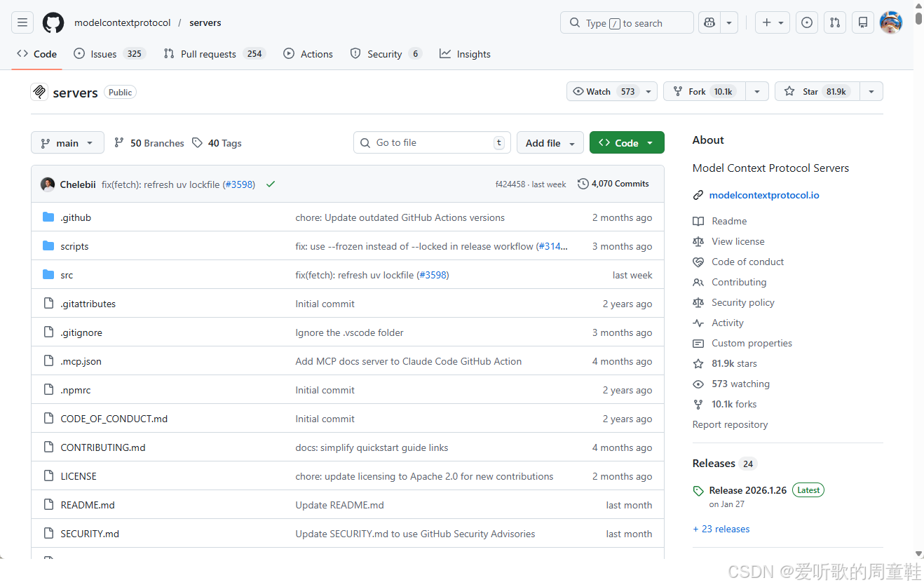Open the #3598 link in latest commit

click(239, 184)
